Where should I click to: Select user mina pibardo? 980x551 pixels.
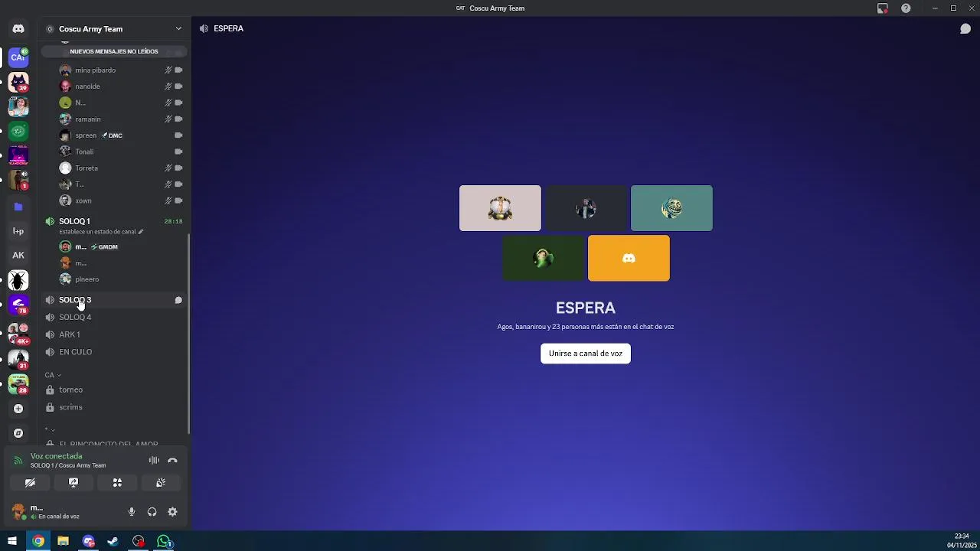point(119,70)
